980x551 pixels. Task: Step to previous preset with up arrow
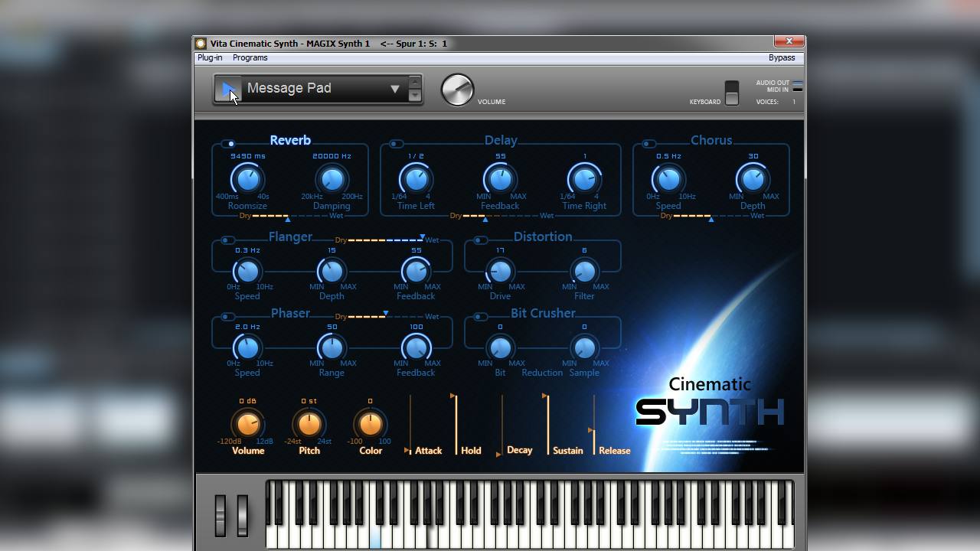coord(414,82)
